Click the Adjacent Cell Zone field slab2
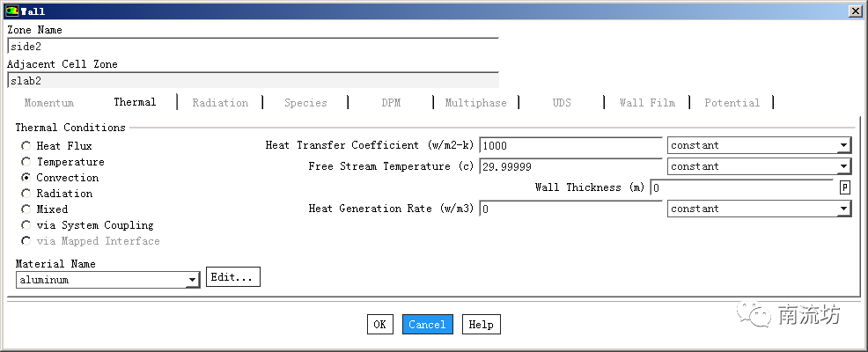The height and width of the screenshot is (352, 868). (253, 81)
